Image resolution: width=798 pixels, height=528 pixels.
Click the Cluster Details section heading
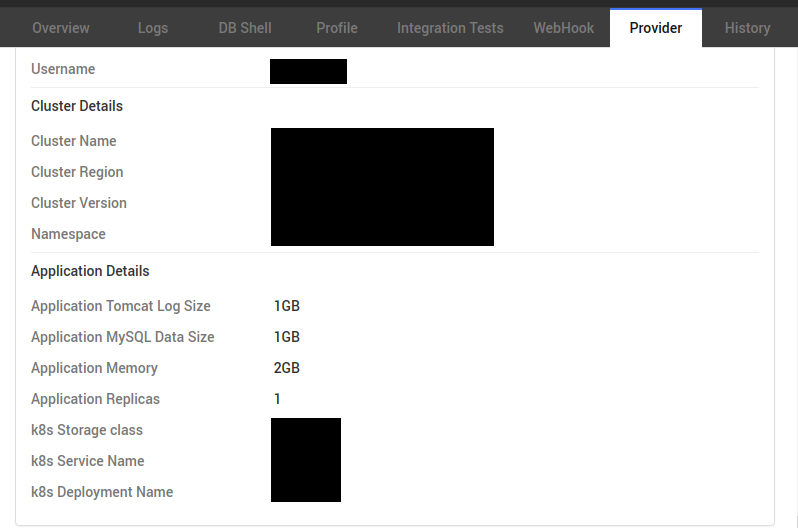click(77, 106)
